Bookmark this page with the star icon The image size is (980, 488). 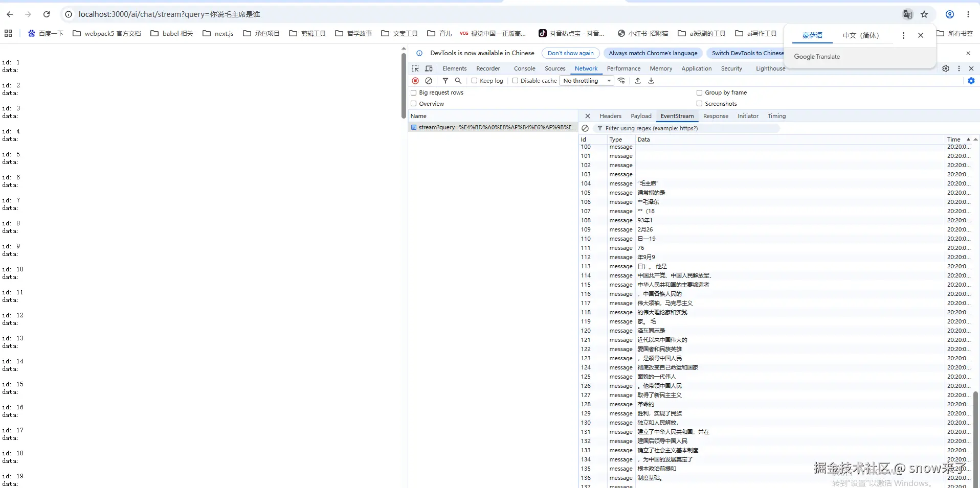click(924, 14)
